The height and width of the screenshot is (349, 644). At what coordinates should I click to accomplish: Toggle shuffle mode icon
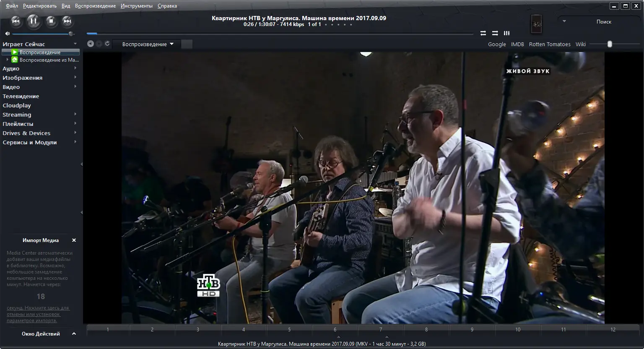pos(495,33)
